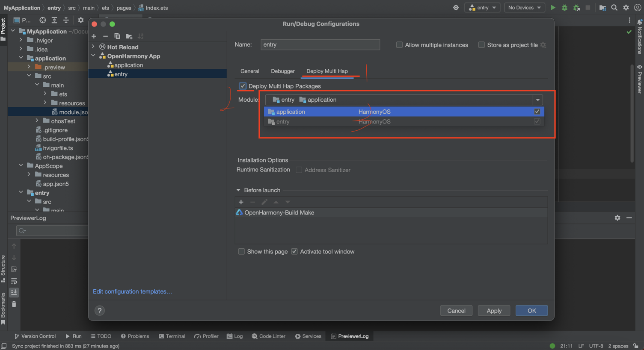This screenshot has width=644, height=350.
Task: Remove configuration with minus icon
Action: 105,36
